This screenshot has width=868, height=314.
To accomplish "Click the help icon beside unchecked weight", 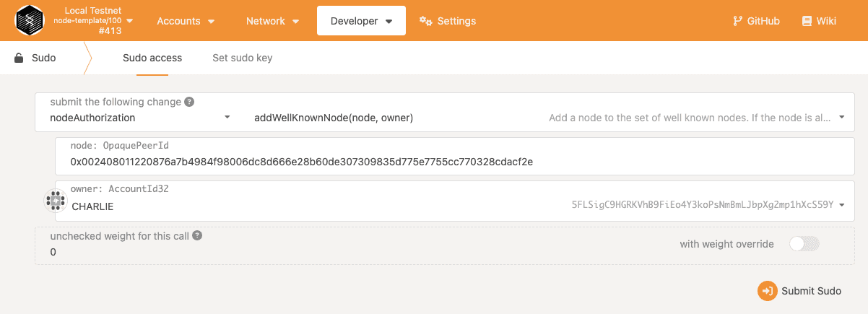I will tap(197, 236).
